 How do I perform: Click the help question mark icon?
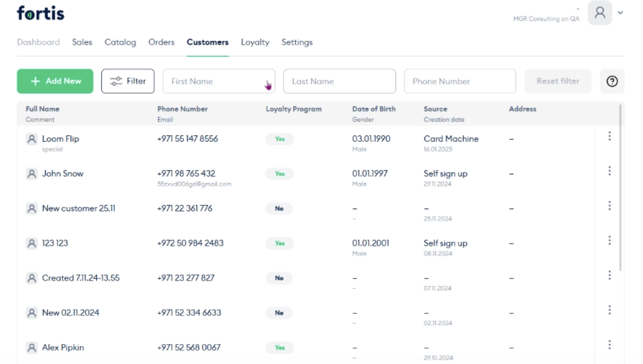pos(612,81)
